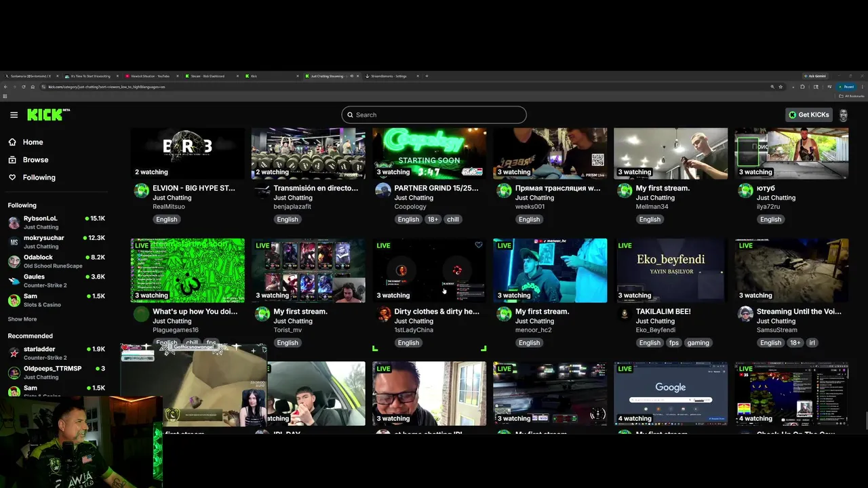
Task: Open PARTNER GRIND Coopology stream thumbnail
Action: [429, 153]
